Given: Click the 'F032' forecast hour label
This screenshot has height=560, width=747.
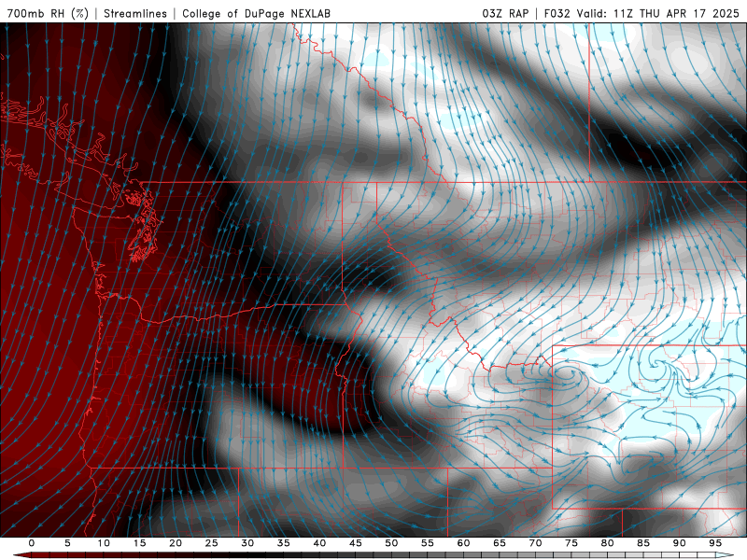Looking at the screenshot, I should tap(557, 13).
